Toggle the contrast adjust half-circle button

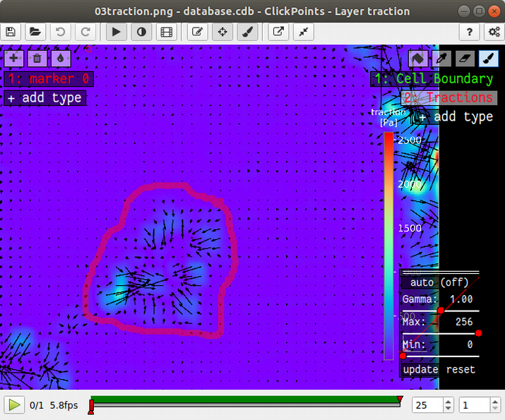click(141, 32)
